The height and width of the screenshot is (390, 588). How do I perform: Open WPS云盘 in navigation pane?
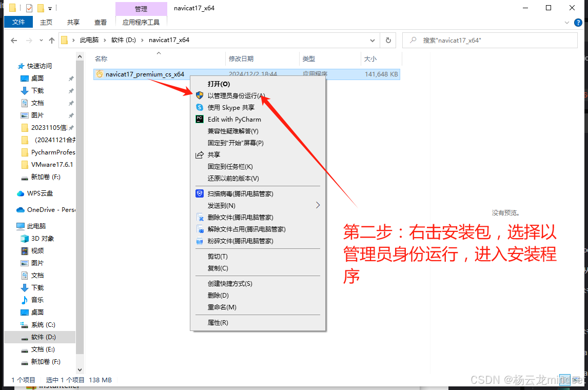click(40, 193)
